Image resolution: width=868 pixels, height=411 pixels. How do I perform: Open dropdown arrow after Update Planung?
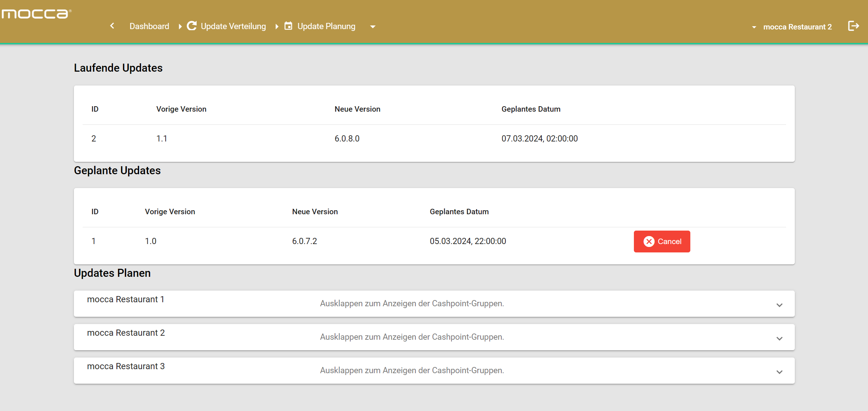point(373,27)
